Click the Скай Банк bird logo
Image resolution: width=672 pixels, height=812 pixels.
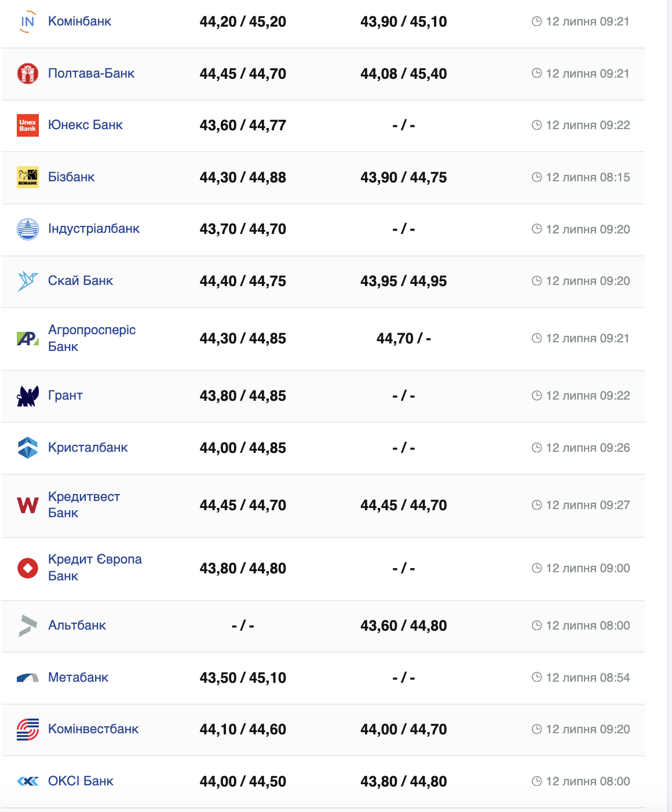tap(27, 281)
